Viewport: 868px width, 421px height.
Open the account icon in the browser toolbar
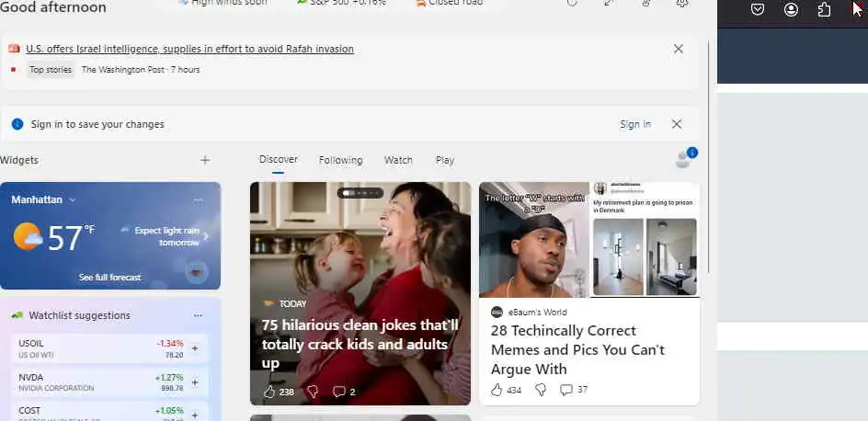pos(791,9)
